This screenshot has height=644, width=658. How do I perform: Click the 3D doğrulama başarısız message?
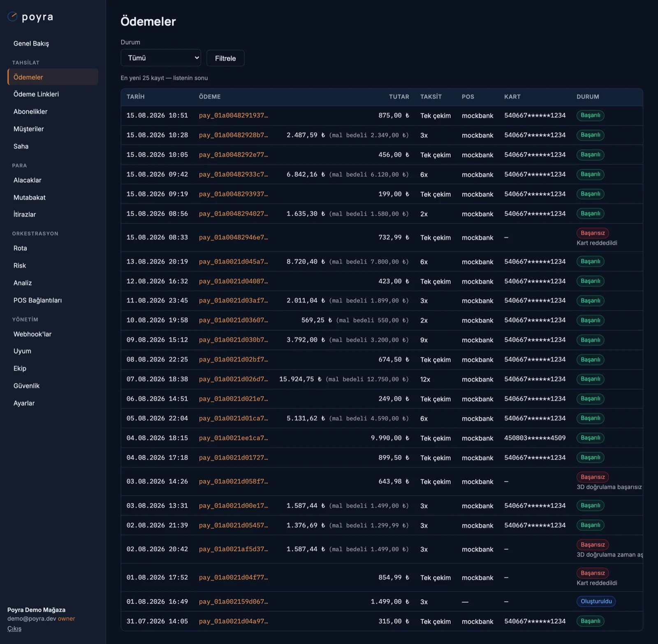pyautogui.click(x=609, y=487)
